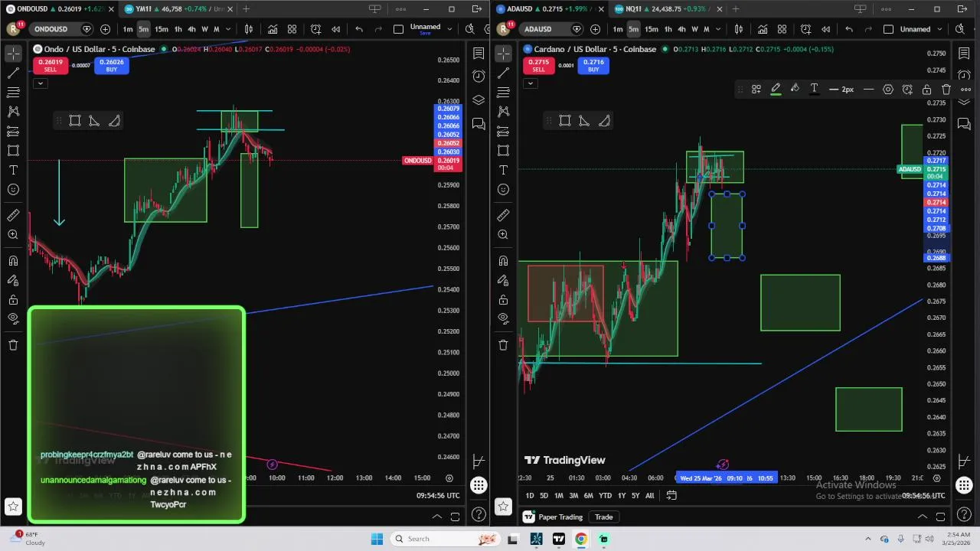The image size is (980, 551).
Task: Open Fibonacci tools in ADAUSD window sidebar
Action: coord(503,93)
